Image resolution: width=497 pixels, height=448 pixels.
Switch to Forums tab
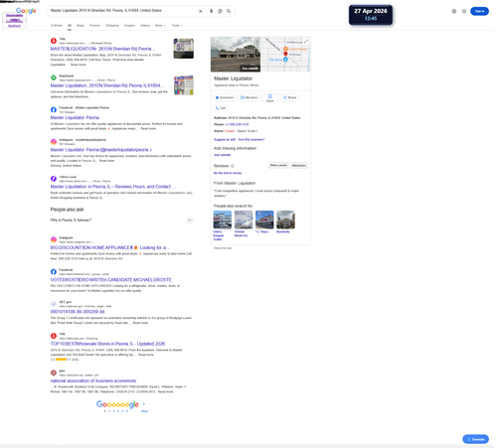pyautogui.click(x=94, y=26)
